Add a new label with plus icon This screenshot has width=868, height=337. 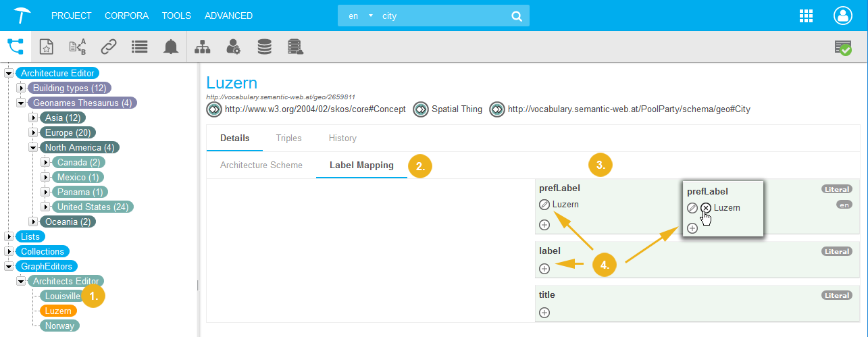click(x=544, y=269)
